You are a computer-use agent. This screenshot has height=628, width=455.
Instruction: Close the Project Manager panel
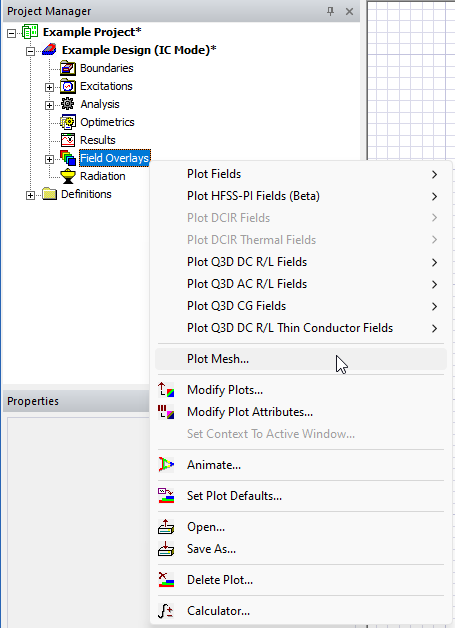[x=349, y=11]
